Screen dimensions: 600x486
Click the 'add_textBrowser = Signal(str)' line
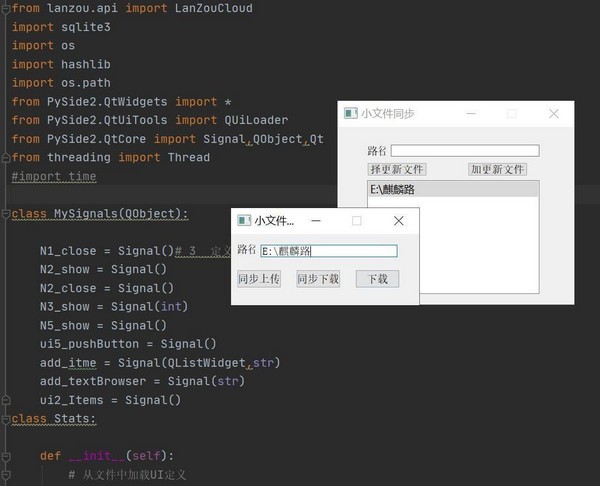(142, 382)
